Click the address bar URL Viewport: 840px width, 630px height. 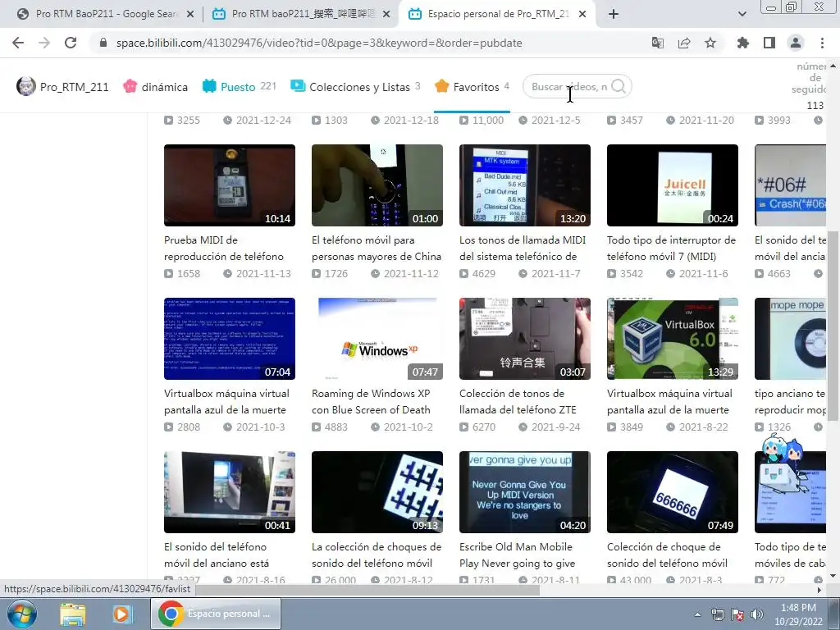pyautogui.click(x=319, y=43)
